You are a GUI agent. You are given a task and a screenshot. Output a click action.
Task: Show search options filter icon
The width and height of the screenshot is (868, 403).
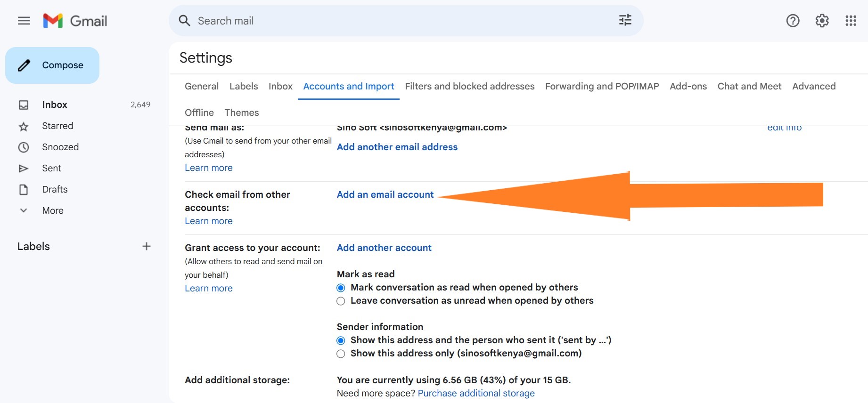click(625, 20)
